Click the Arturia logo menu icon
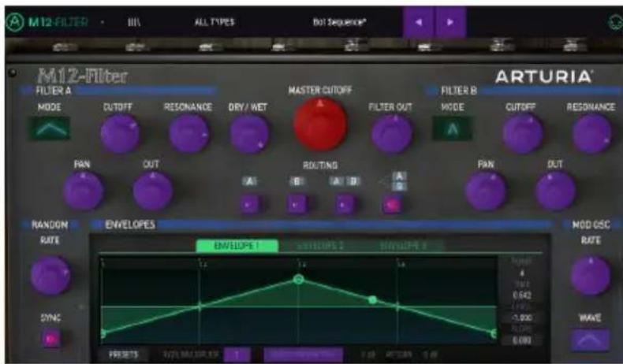 (x=15, y=22)
